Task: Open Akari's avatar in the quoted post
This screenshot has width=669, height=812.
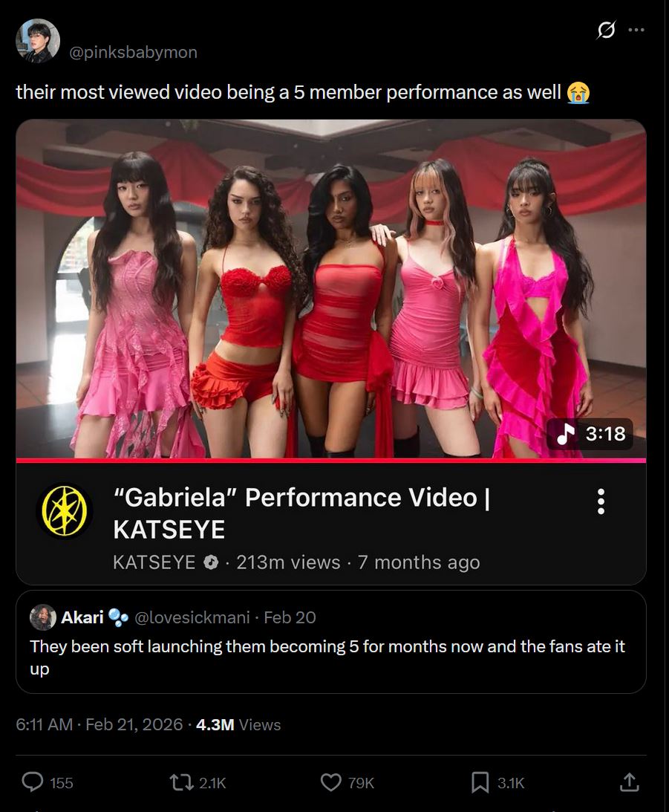Action: tap(43, 617)
